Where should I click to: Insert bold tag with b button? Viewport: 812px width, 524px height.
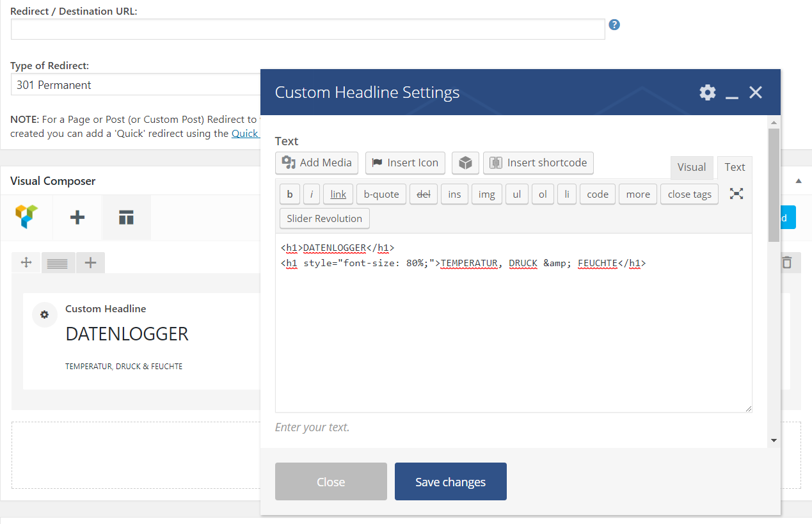click(290, 194)
